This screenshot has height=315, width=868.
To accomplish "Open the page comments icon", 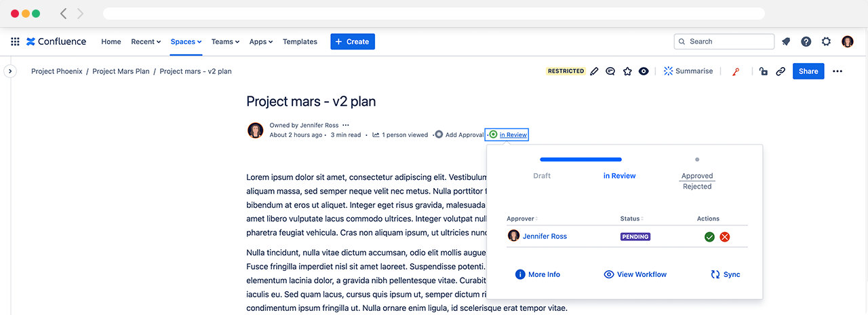I will tap(610, 71).
